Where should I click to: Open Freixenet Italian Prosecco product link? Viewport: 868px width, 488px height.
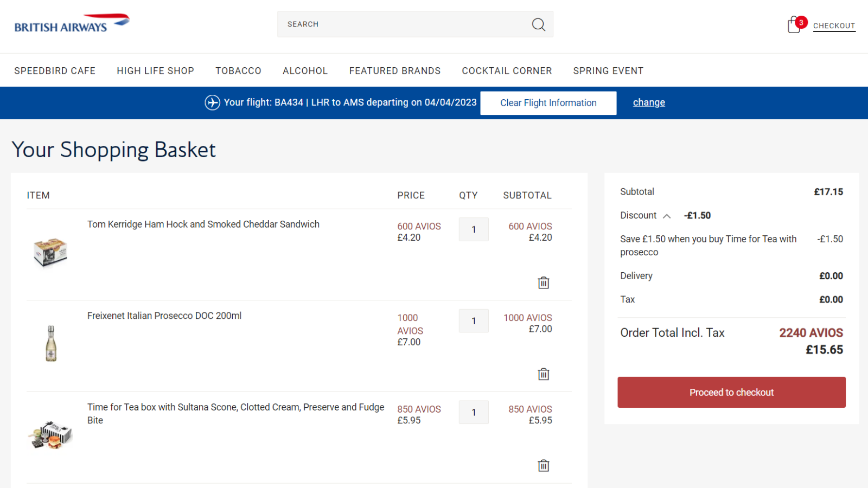pos(164,316)
